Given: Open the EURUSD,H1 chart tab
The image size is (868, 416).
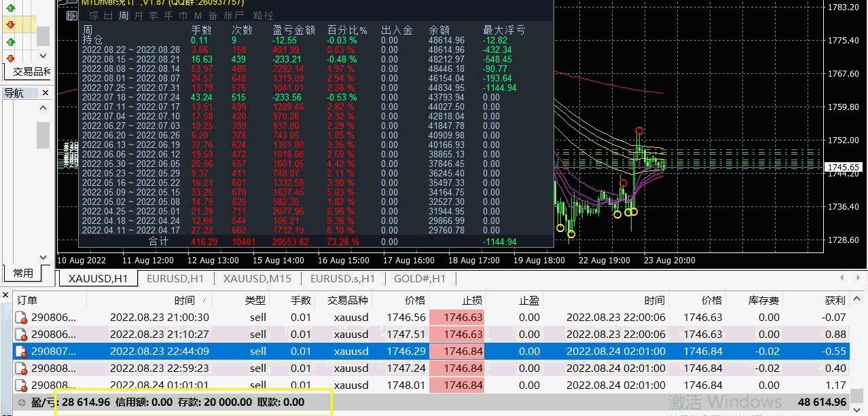Looking at the screenshot, I should (x=175, y=278).
